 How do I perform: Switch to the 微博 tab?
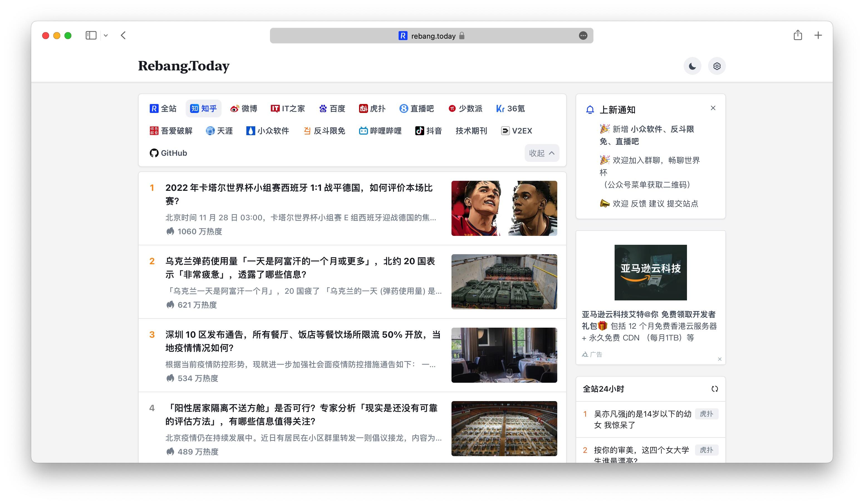coord(244,108)
